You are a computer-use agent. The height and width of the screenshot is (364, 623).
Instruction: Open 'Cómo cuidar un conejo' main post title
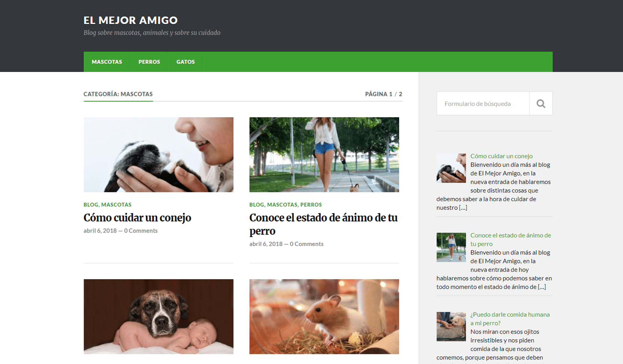(x=137, y=218)
